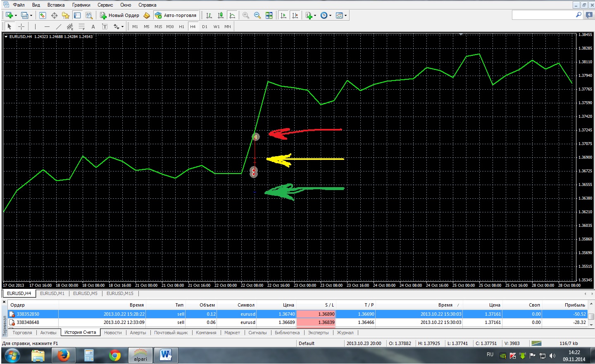Zoom in on the chart
The image size is (595, 364).
coord(246,15)
